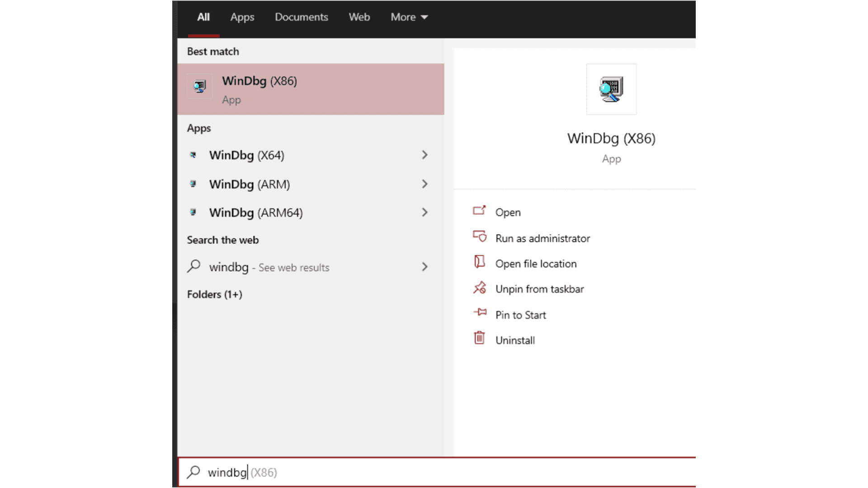The width and height of the screenshot is (868, 488).
Task: Click the WinDbg (X86) best match icon
Action: coord(199,86)
